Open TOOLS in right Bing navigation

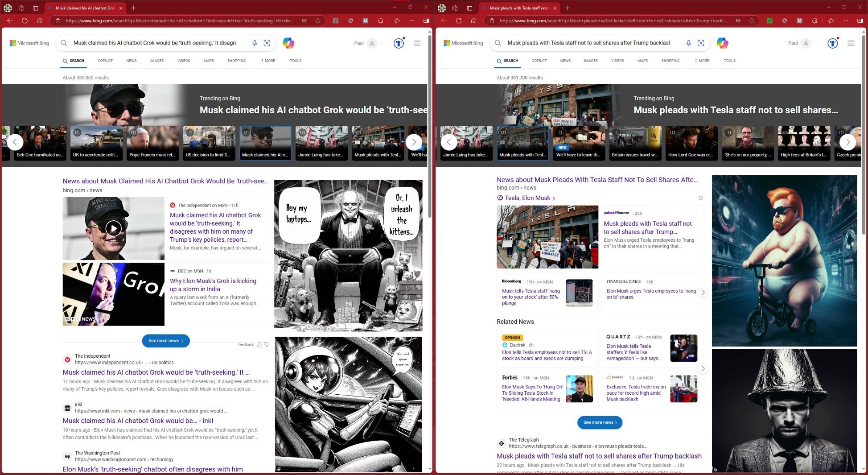click(730, 61)
